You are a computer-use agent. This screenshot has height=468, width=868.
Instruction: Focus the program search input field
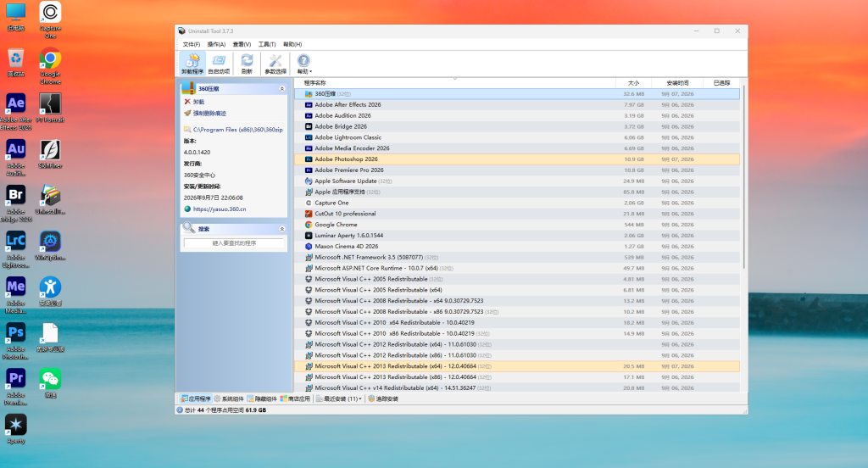click(234, 243)
